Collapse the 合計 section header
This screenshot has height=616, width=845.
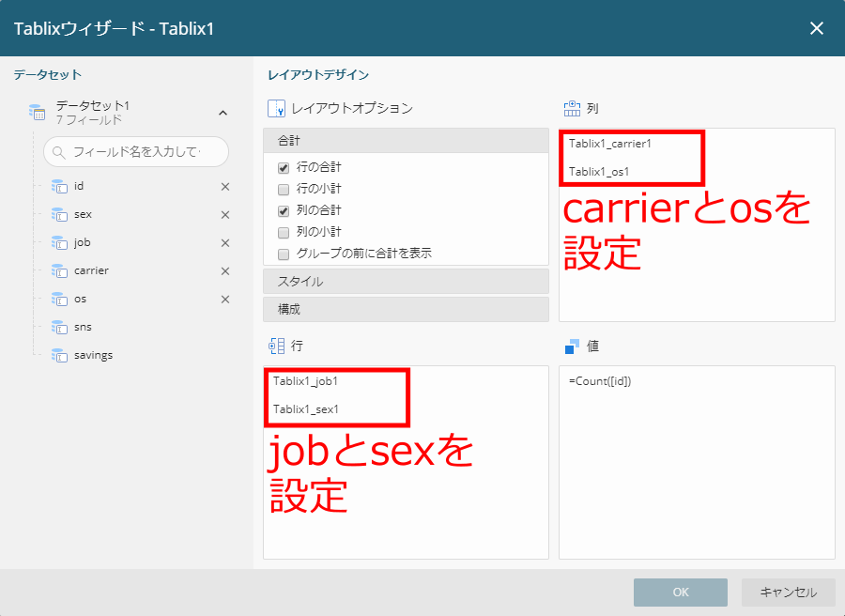pyautogui.click(x=406, y=141)
